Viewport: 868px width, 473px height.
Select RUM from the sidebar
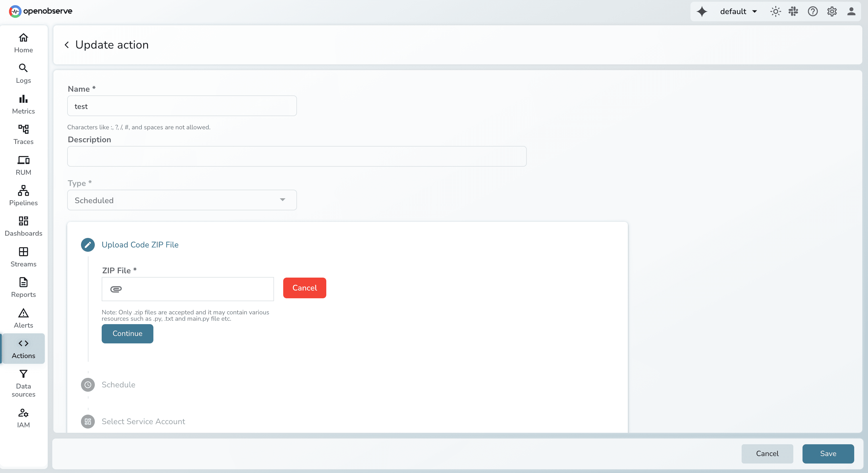coord(23,165)
